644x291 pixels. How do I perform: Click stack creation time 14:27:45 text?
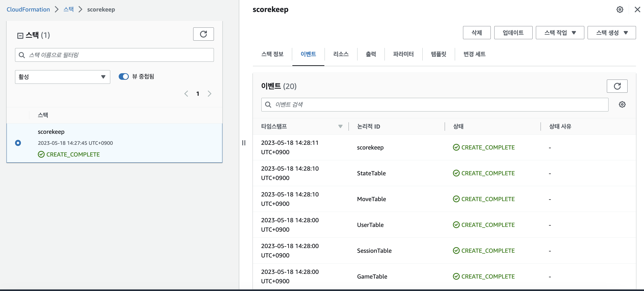point(75,143)
